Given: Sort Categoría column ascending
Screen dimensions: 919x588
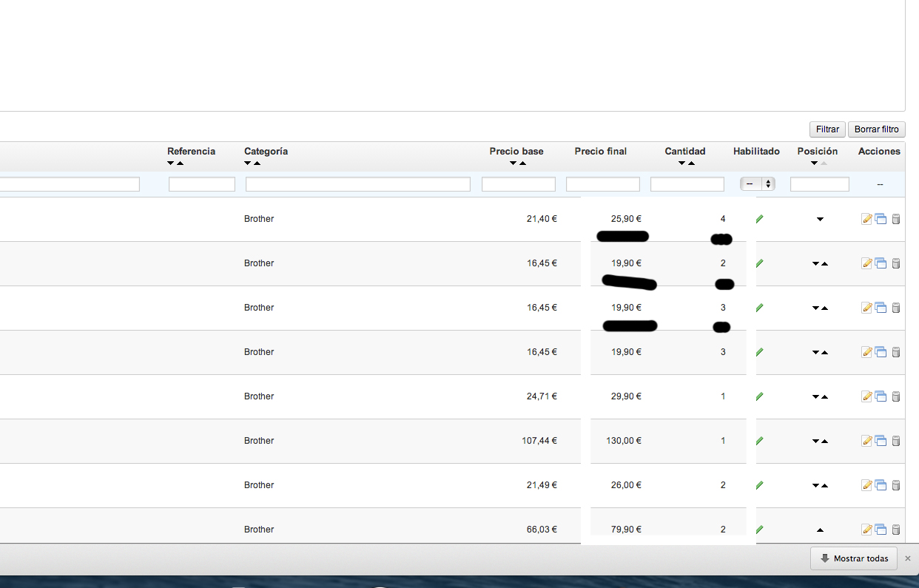Looking at the screenshot, I should pyautogui.click(x=257, y=163).
